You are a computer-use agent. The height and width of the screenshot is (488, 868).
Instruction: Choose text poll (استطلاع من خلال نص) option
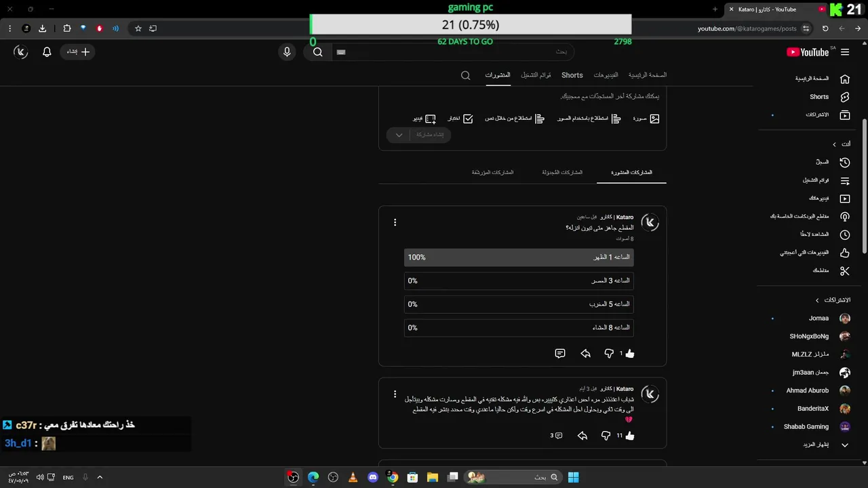click(x=515, y=119)
